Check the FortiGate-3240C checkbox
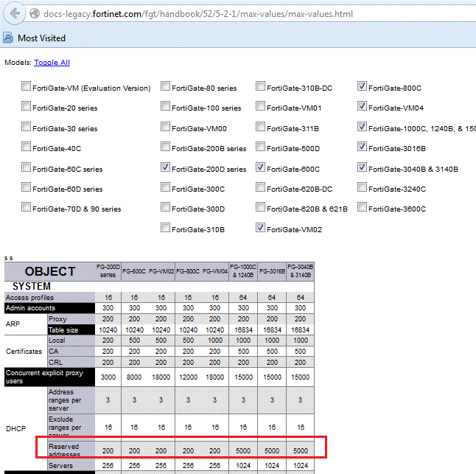The height and width of the screenshot is (474, 476). tap(362, 187)
